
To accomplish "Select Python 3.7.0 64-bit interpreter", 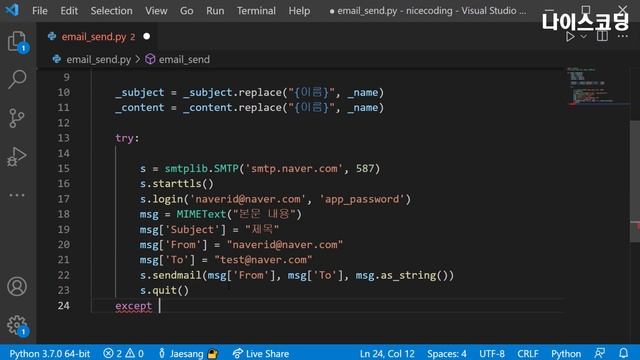I will click(x=49, y=353).
